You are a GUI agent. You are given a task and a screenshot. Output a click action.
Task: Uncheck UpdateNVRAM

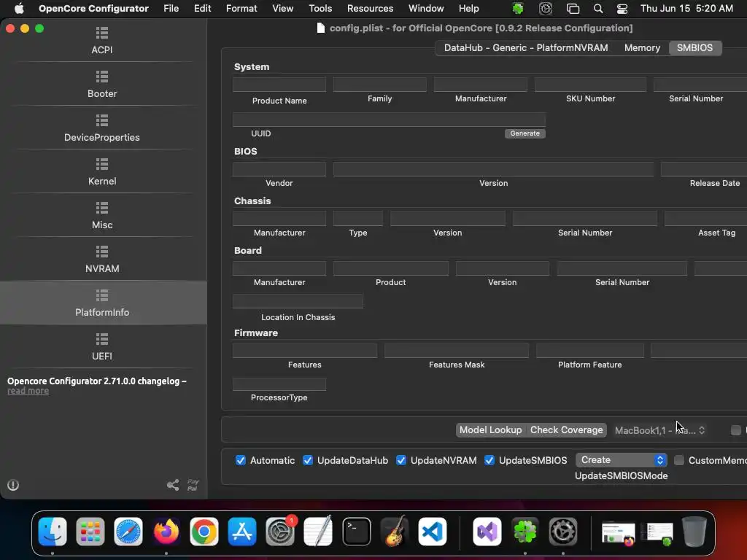coord(401,461)
